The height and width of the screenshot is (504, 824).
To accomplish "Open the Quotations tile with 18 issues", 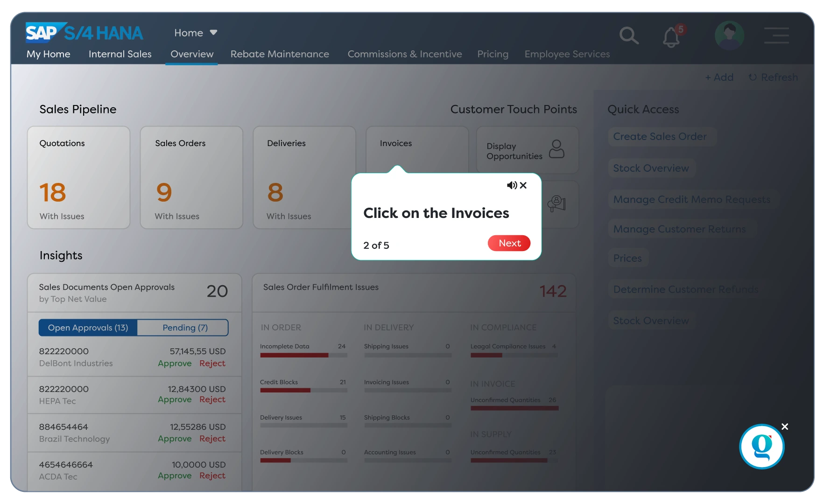I will pos(78,177).
